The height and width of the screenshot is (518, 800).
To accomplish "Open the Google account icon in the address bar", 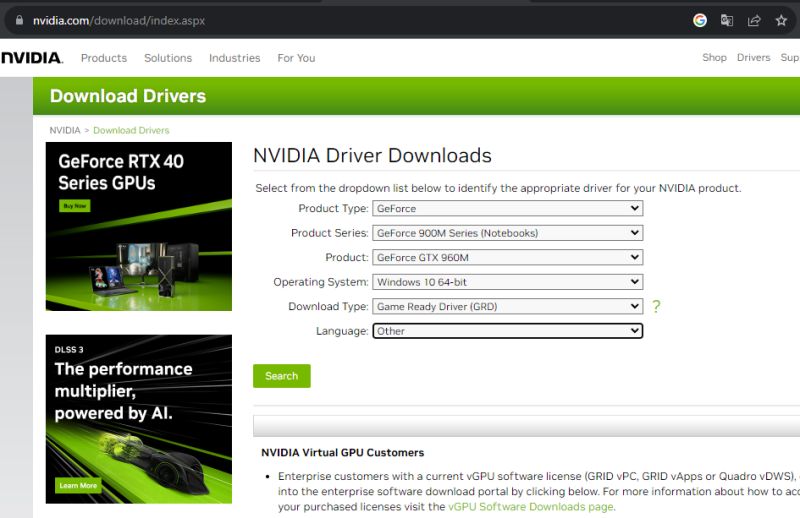I will [x=700, y=20].
